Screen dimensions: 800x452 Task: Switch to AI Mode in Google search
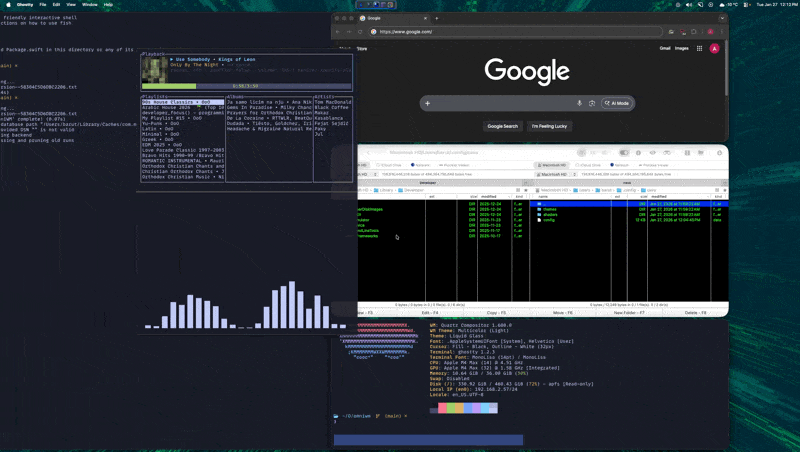[x=617, y=104]
